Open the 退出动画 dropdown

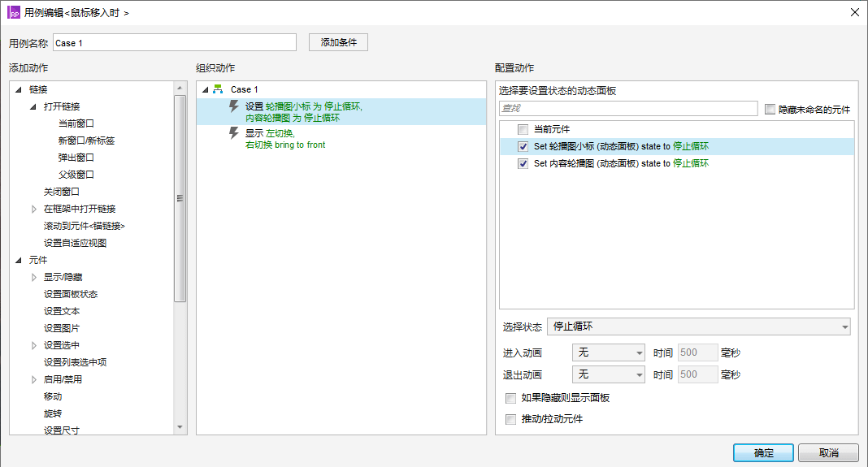click(609, 374)
